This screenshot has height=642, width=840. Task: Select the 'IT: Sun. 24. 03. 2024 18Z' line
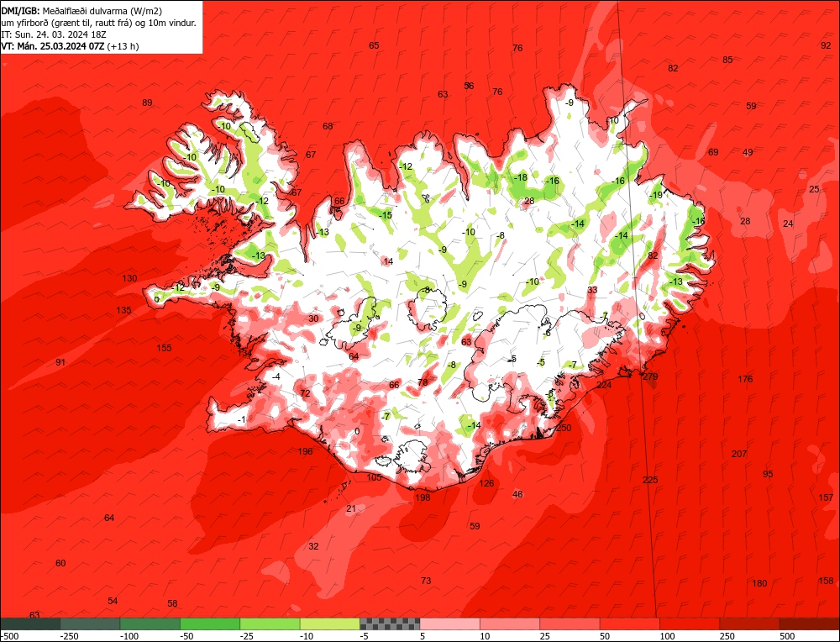click(x=54, y=34)
